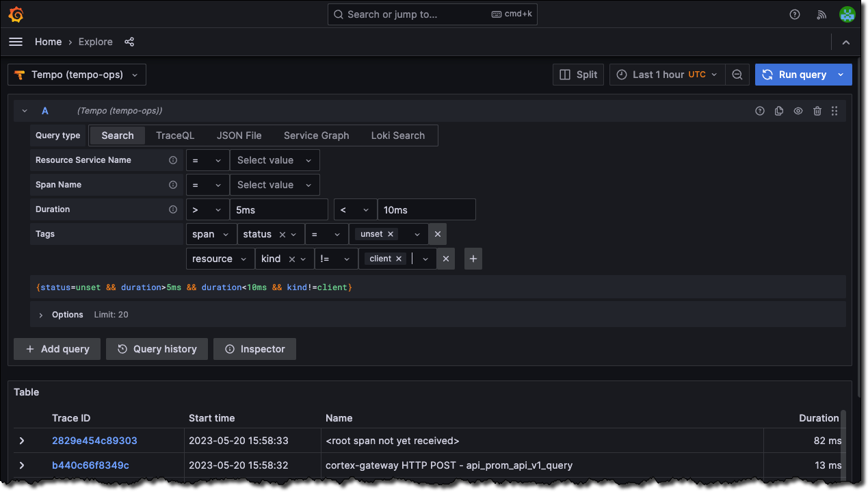Click the Grafana logo
Viewport: 868px width, 492px height.
coord(16,14)
